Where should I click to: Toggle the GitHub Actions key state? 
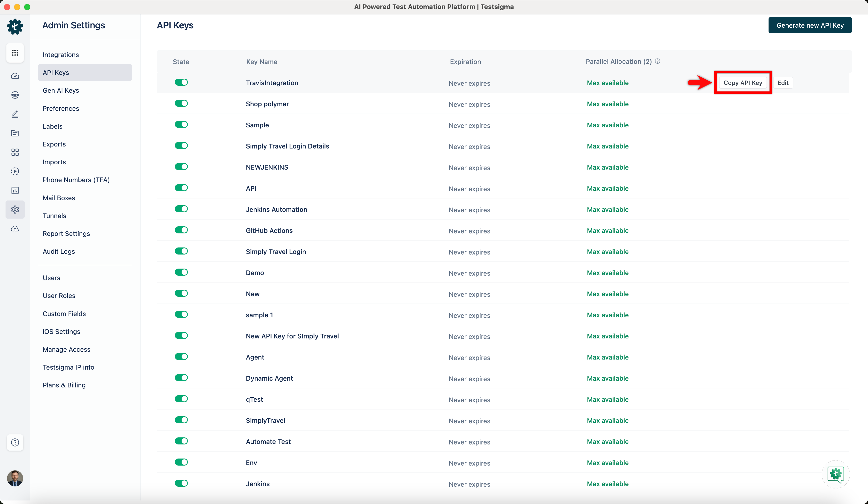(181, 230)
